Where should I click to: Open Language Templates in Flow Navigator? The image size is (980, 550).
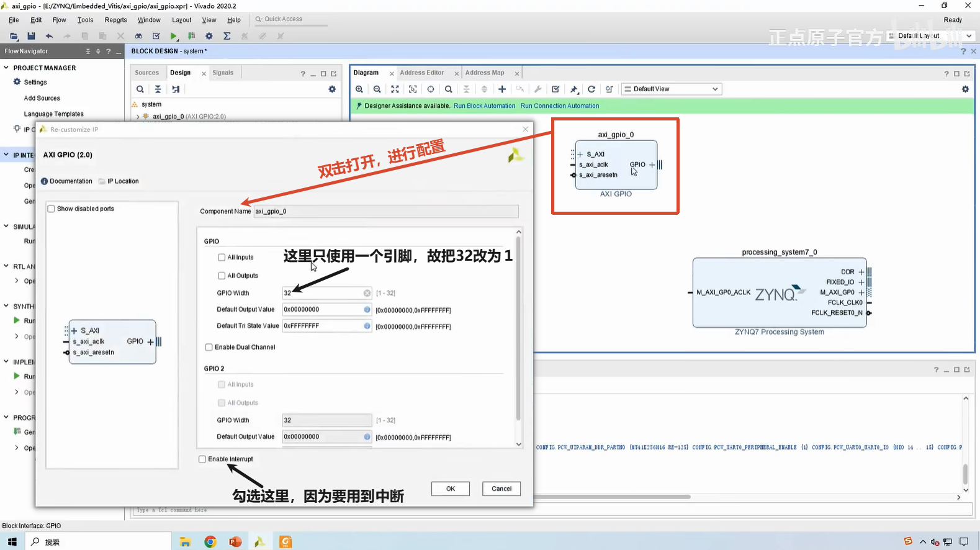click(x=53, y=114)
